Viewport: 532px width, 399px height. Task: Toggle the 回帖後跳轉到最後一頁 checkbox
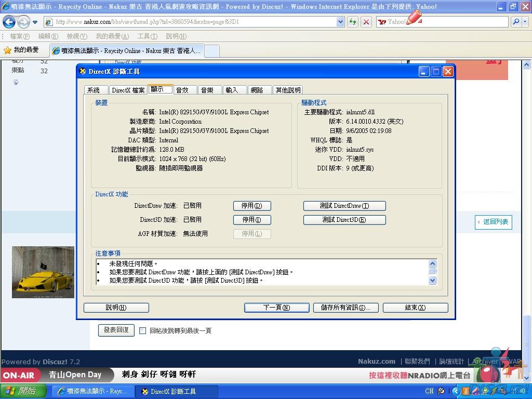(x=143, y=330)
